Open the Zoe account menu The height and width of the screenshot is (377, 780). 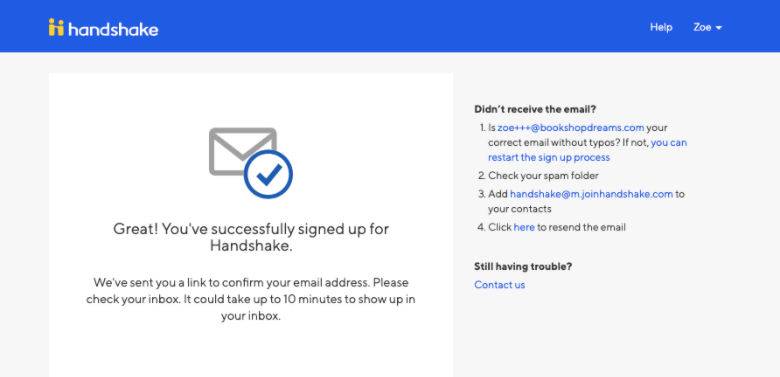point(707,27)
